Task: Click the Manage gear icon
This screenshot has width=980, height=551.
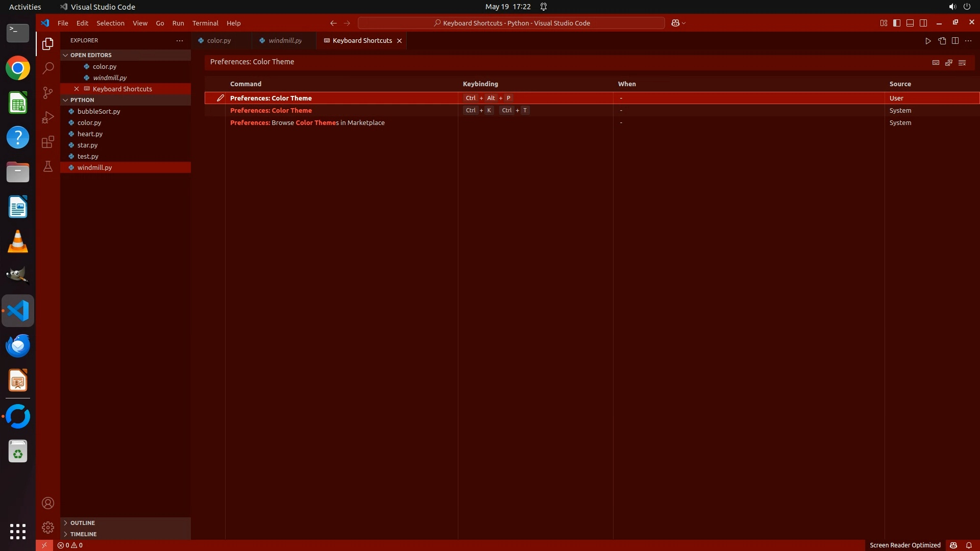Action: (47, 527)
